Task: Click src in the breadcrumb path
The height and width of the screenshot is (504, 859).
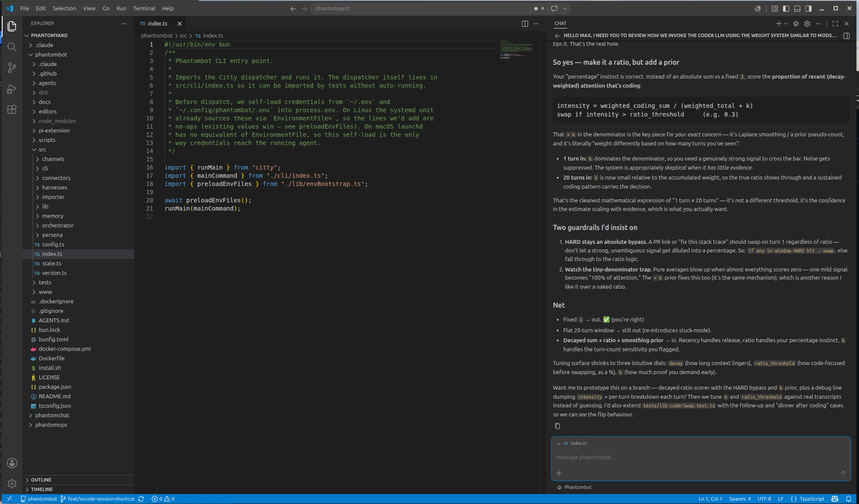Action: tap(183, 36)
